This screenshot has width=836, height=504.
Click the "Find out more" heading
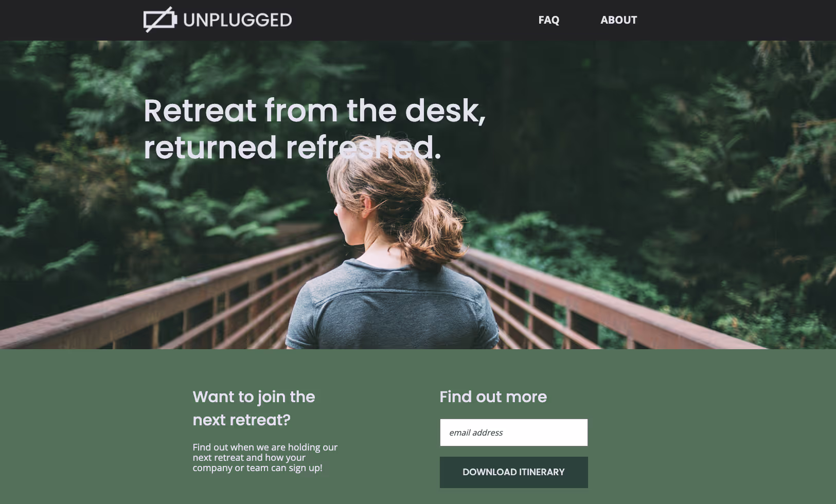(x=493, y=397)
